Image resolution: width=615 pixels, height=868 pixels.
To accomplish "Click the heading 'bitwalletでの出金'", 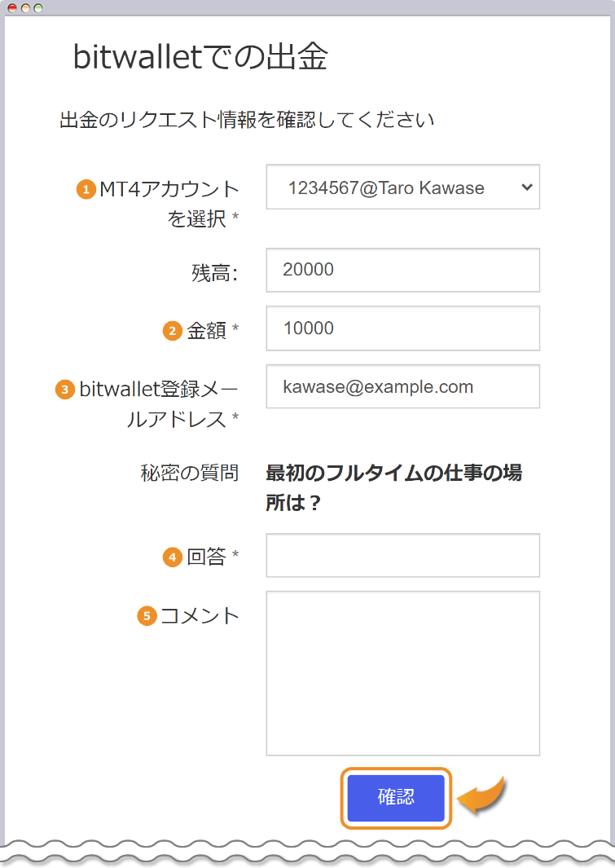I will point(200,57).
